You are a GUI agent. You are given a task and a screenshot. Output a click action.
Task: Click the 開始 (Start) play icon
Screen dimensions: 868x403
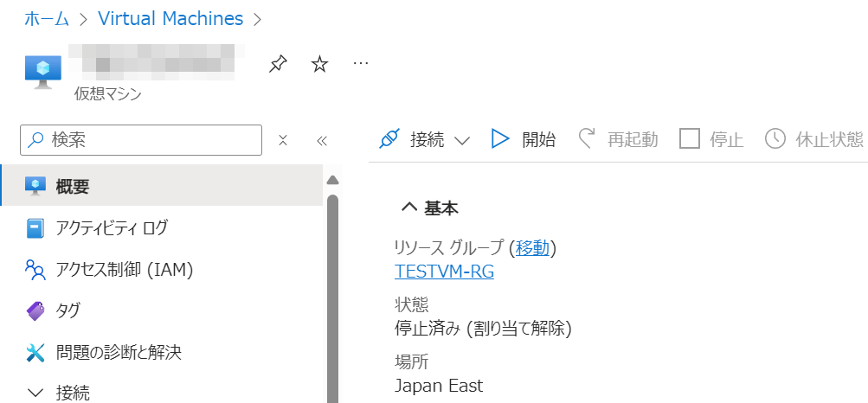tap(500, 139)
